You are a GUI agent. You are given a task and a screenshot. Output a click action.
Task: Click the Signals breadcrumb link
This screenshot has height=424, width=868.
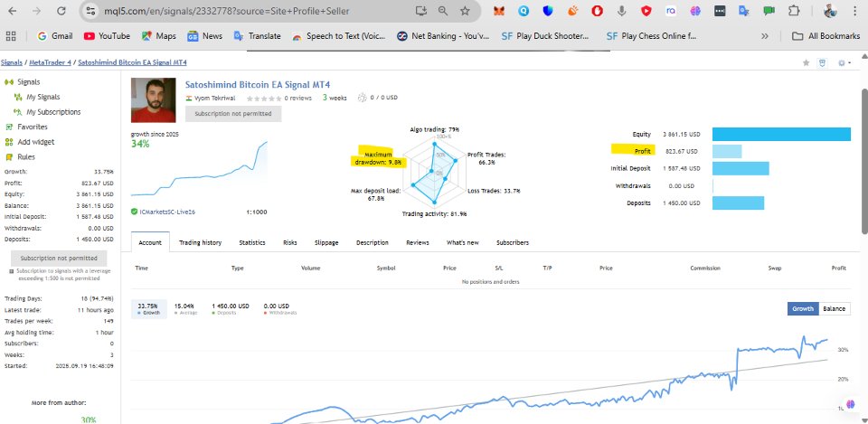[x=12, y=62]
